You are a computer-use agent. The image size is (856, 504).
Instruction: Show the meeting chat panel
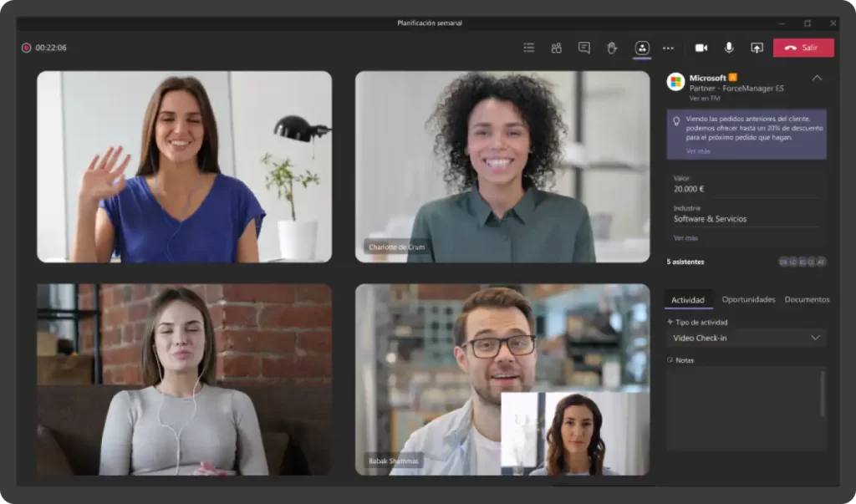[584, 48]
